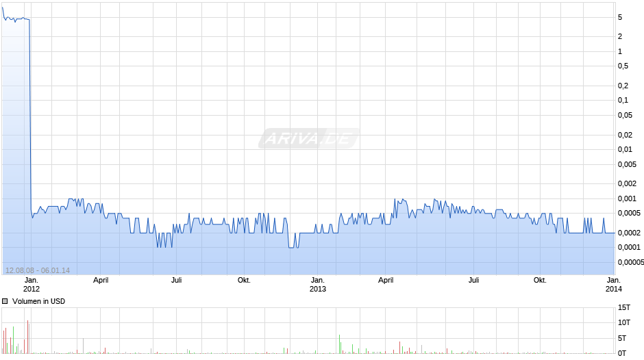This screenshot has height=360, width=644.
Task: Click the date range '12.08.08 - 06.01.14'
Action: (x=38, y=270)
